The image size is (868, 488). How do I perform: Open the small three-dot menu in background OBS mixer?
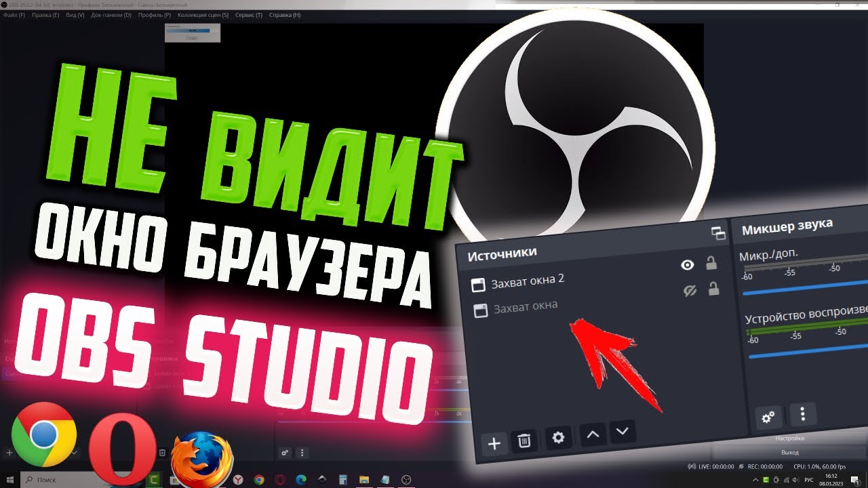[302, 453]
